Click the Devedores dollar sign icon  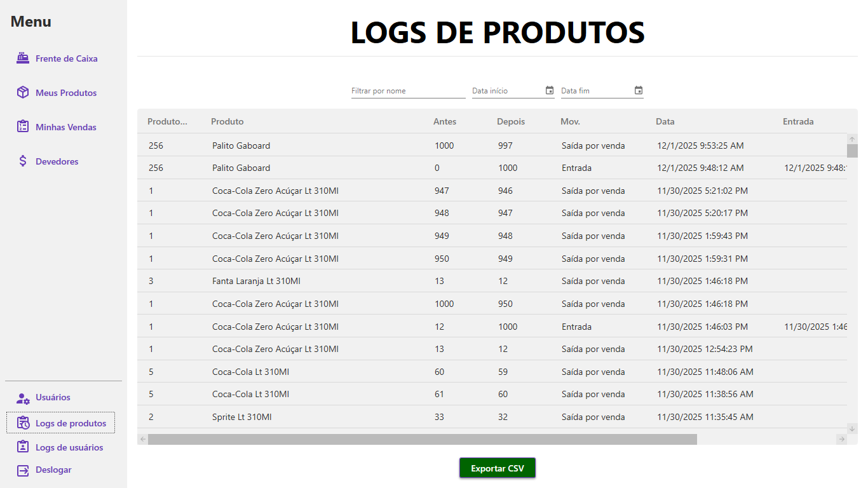23,161
